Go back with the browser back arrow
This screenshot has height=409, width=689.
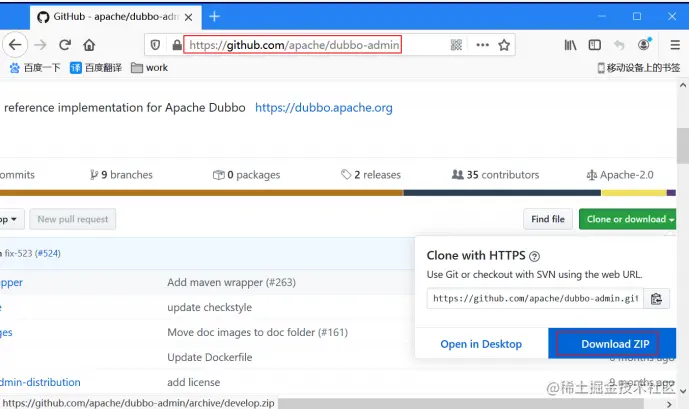pos(15,45)
